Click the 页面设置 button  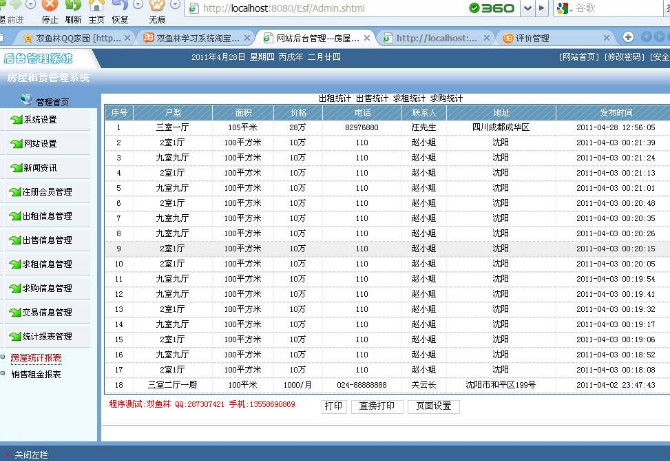434,406
